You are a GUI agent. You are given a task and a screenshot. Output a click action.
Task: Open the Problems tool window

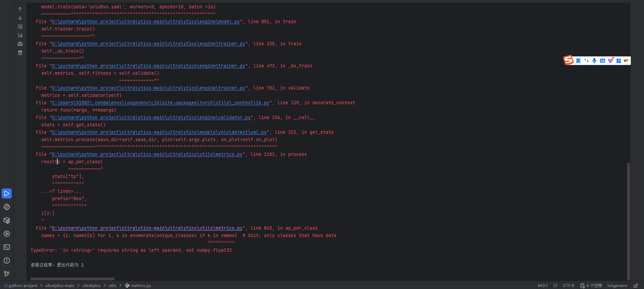tap(7, 261)
